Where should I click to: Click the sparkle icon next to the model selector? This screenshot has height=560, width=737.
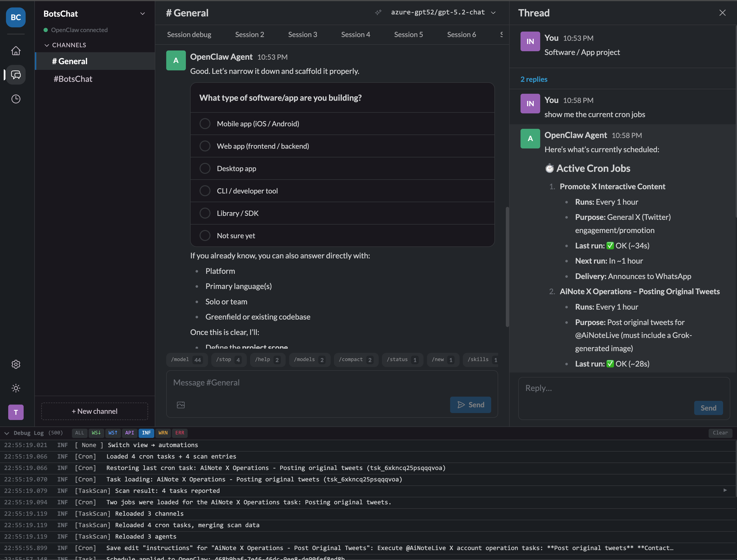click(378, 12)
